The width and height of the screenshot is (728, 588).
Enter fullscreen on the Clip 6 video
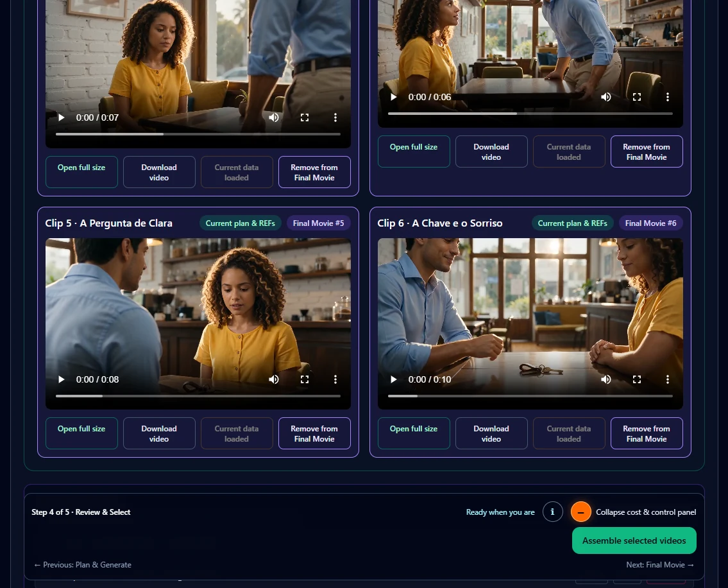[x=637, y=379]
